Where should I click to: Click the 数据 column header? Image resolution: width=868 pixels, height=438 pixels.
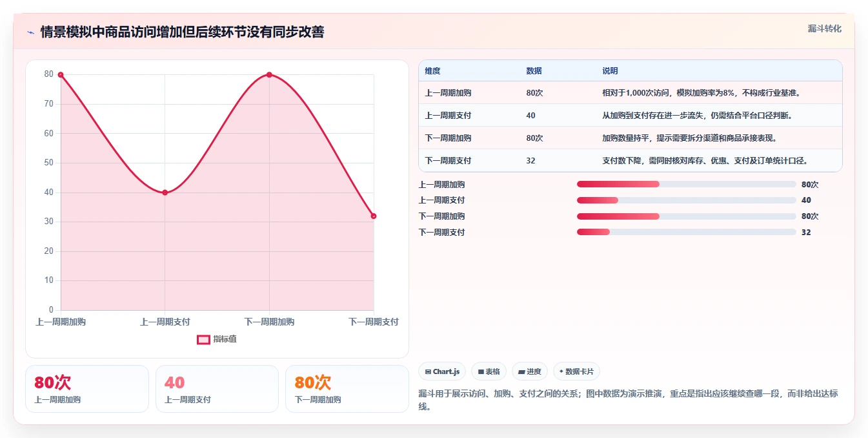534,71
